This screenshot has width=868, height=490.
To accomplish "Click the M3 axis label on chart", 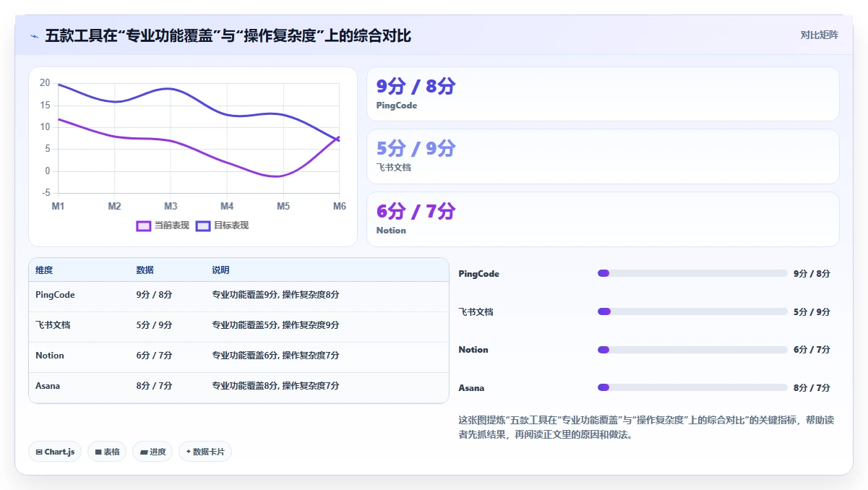I will [x=171, y=206].
